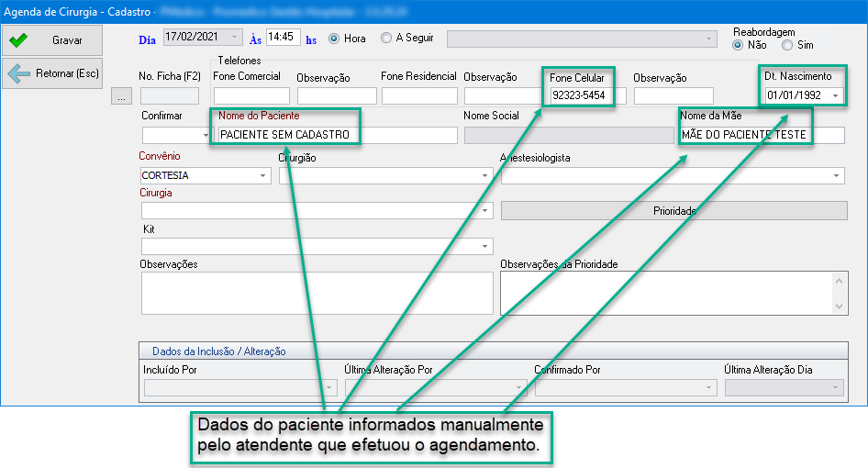Click the Nome do Paciente field
Screen dimensions: 868x468
tap(335, 135)
